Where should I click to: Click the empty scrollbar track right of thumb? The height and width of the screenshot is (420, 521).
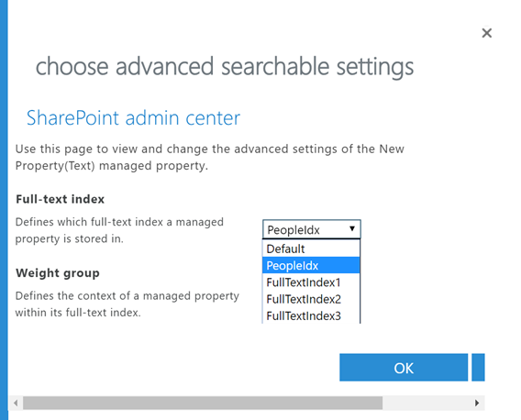(427, 403)
